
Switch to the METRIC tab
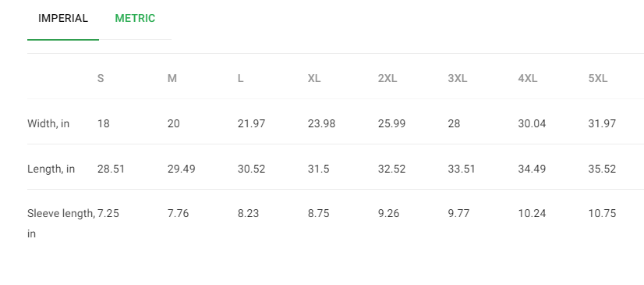[135, 19]
